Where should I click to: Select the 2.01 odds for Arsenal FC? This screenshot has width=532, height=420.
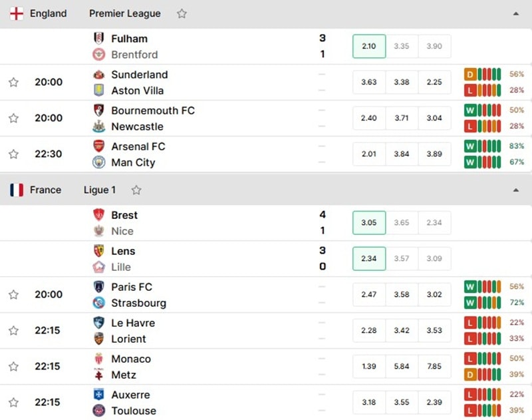(369, 154)
